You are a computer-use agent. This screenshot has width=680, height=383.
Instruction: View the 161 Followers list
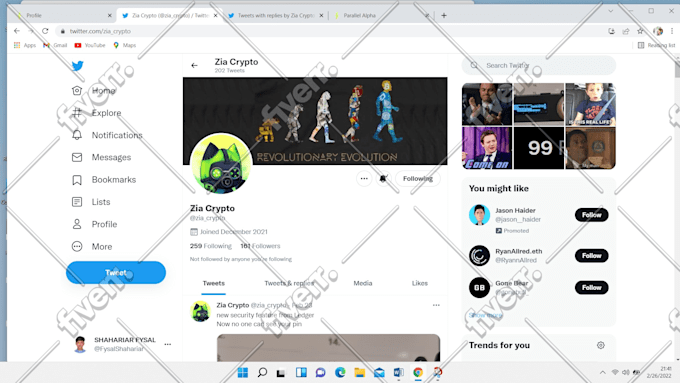tap(260, 246)
